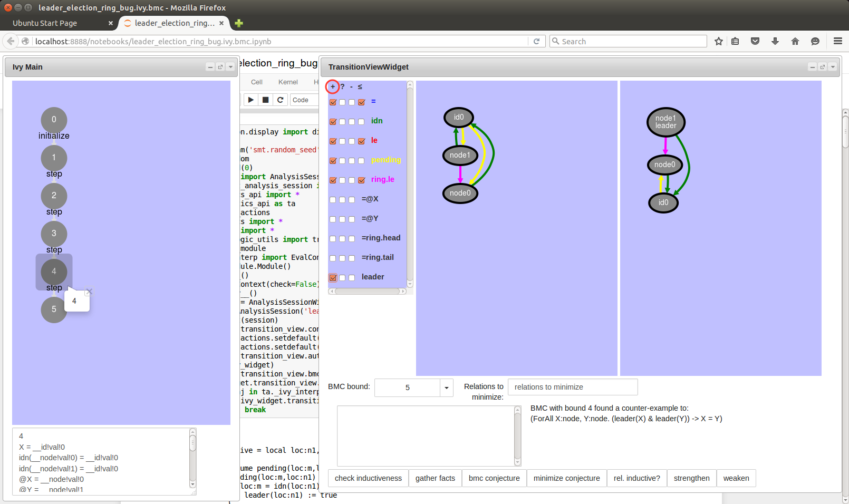The image size is (849, 504).
Task: Click the Pocket icon in Firefox toolbar
Action: click(x=755, y=41)
